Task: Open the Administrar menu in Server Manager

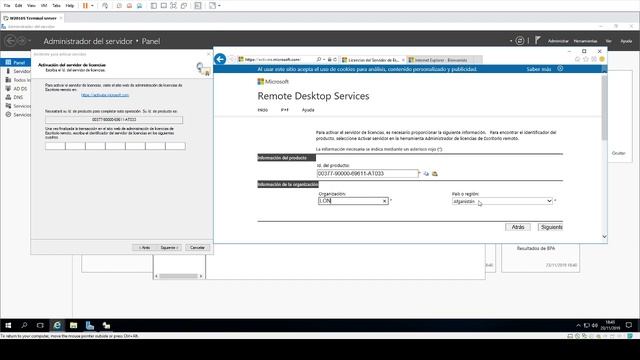Action: click(558, 41)
